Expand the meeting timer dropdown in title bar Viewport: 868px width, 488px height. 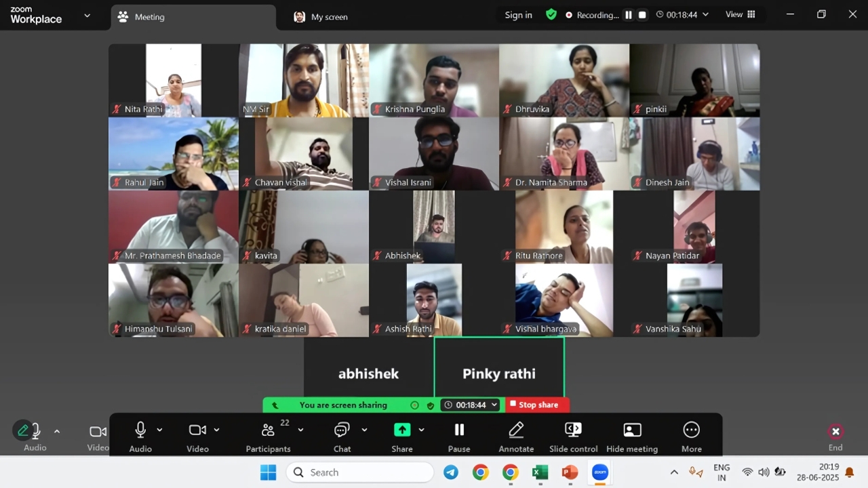point(705,14)
